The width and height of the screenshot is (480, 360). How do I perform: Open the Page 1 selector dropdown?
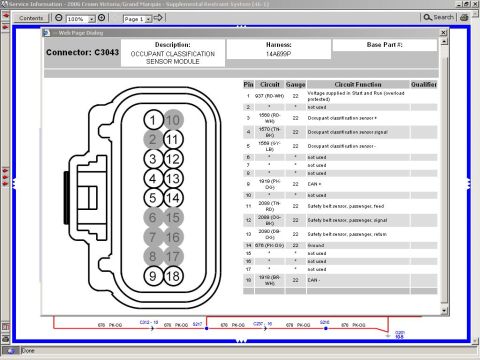tap(148, 19)
